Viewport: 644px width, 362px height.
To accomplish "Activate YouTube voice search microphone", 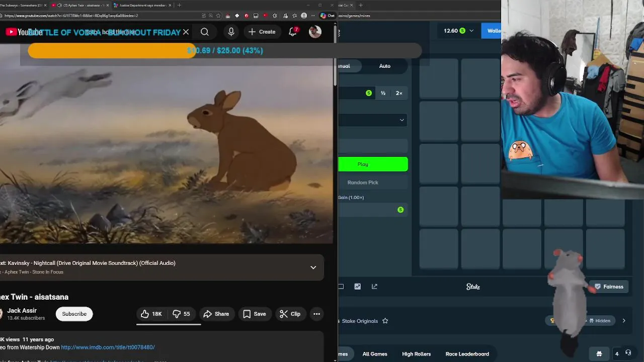I will click(231, 32).
